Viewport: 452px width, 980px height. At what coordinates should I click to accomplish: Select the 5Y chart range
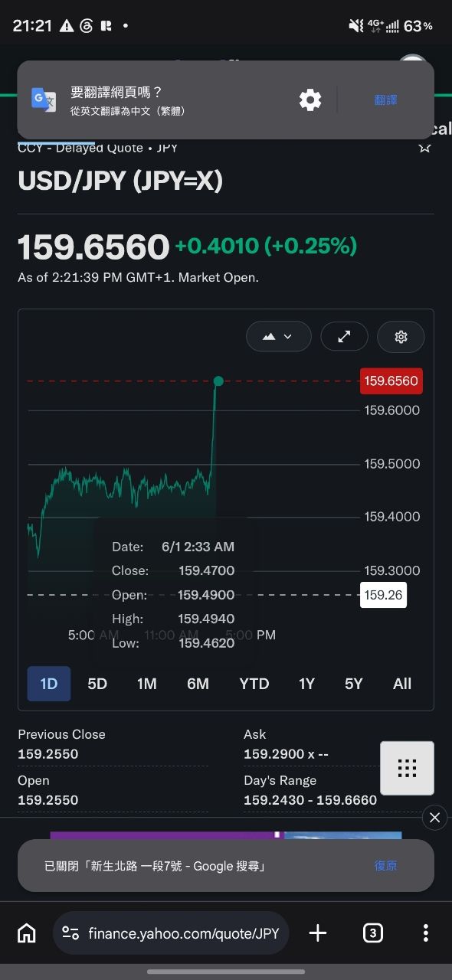[x=353, y=684]
